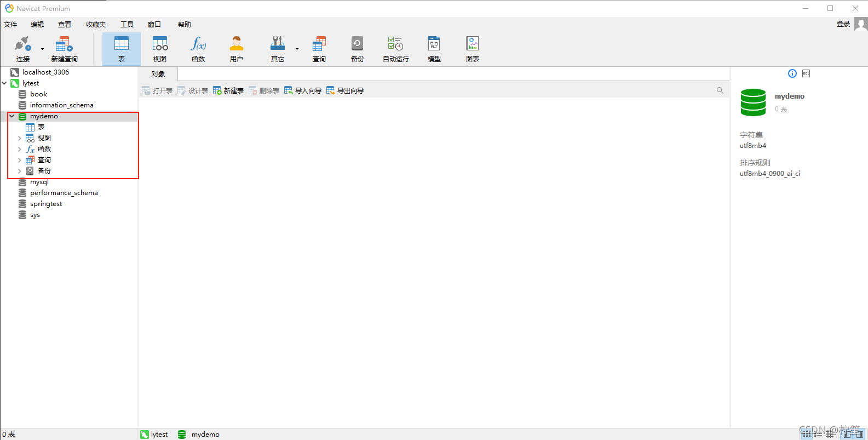
Task: Click the utf8mb4_0900_ai_ci collation value
Action: point(770,174)
